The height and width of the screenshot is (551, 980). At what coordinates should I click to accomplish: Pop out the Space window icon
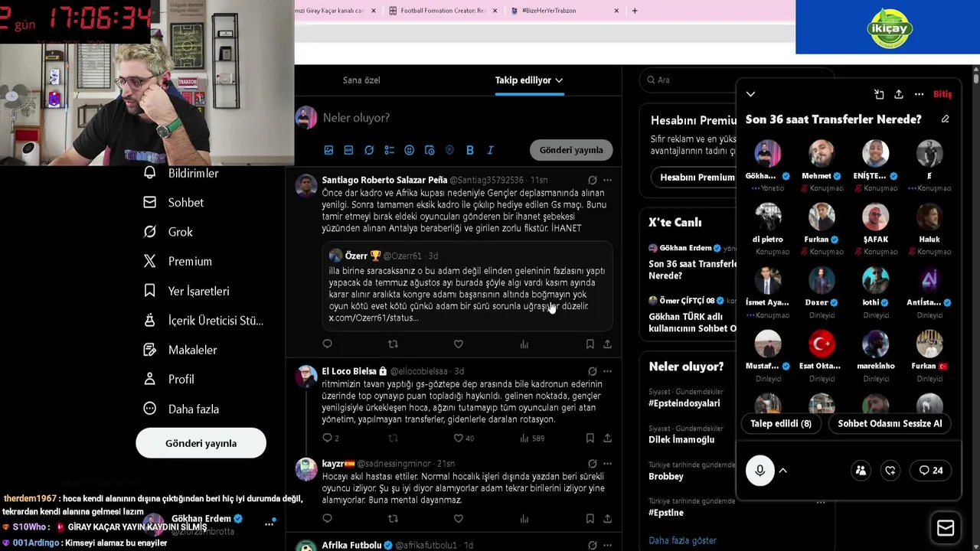pyautogui.click(x=879, y=94)
